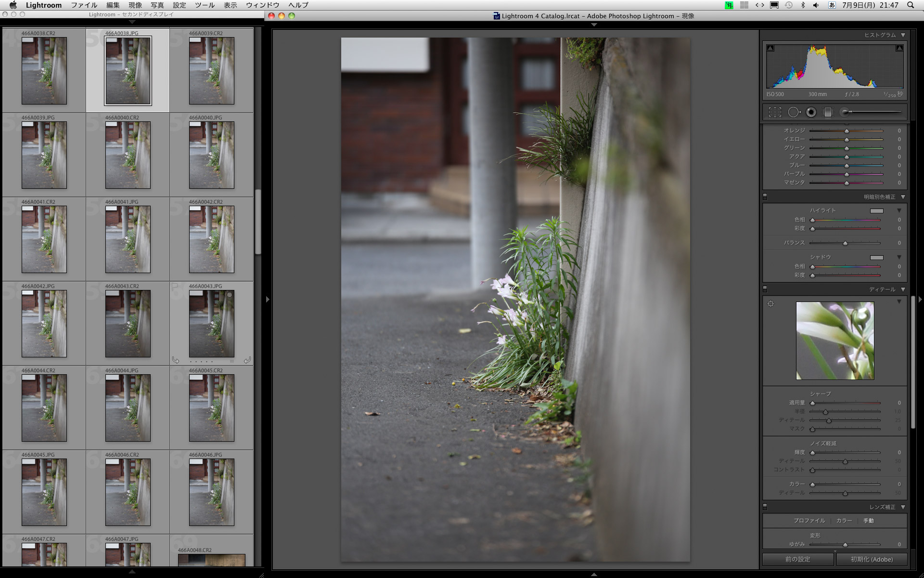Select the Spot Removal tool

coord(794,112)
